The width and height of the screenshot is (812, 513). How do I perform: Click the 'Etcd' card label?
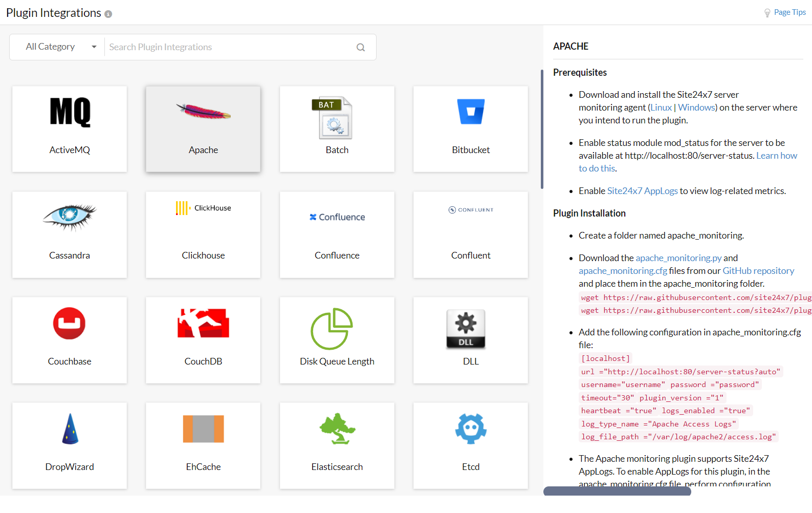point(471,467)
